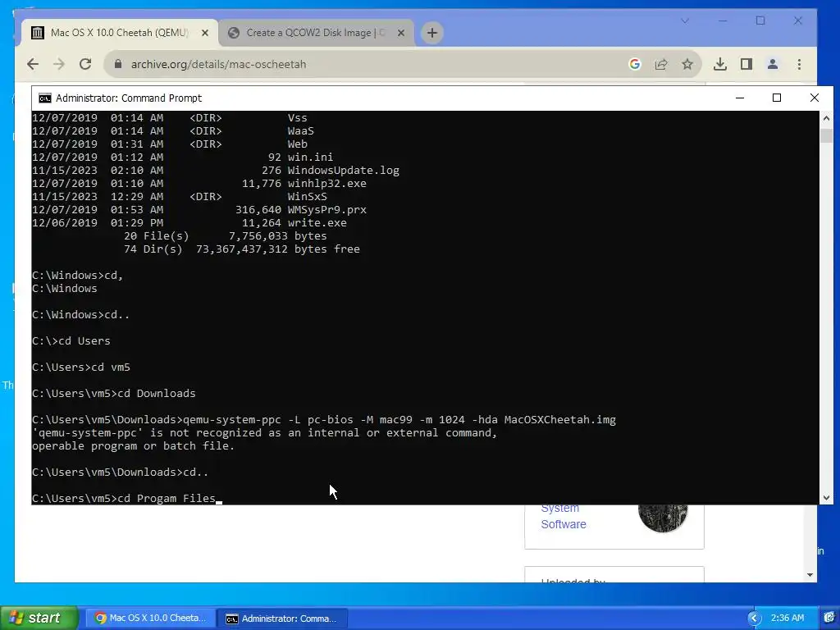Viewport: 840px width, 630px height.
Task: Close the Create a QCOW2 Disk Image tab
Action: pyautogui.click(x=400, y=33)
